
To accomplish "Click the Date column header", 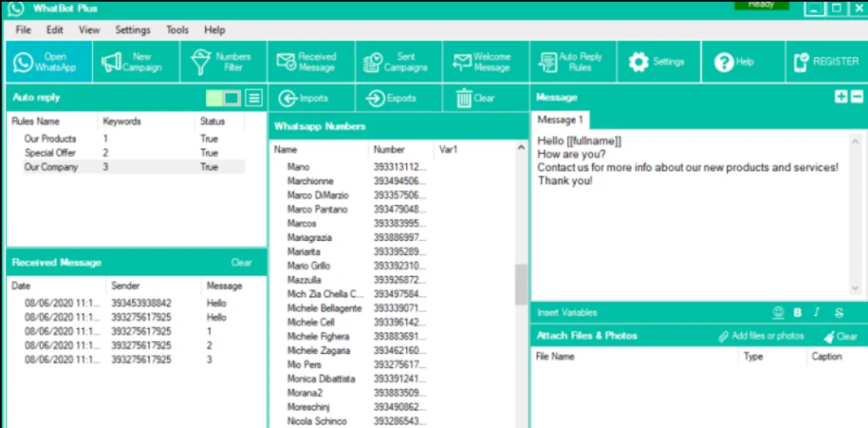I will point(56,285).
